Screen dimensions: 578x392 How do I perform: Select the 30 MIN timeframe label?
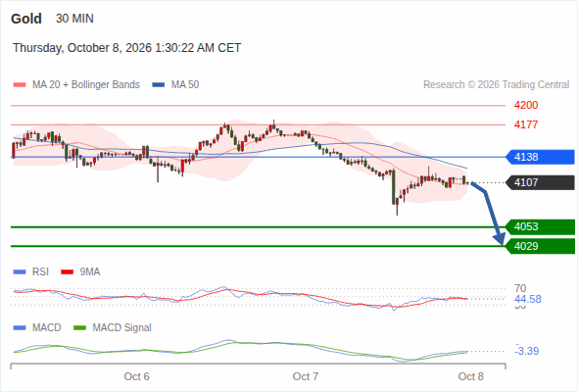(x=74, y=19)
